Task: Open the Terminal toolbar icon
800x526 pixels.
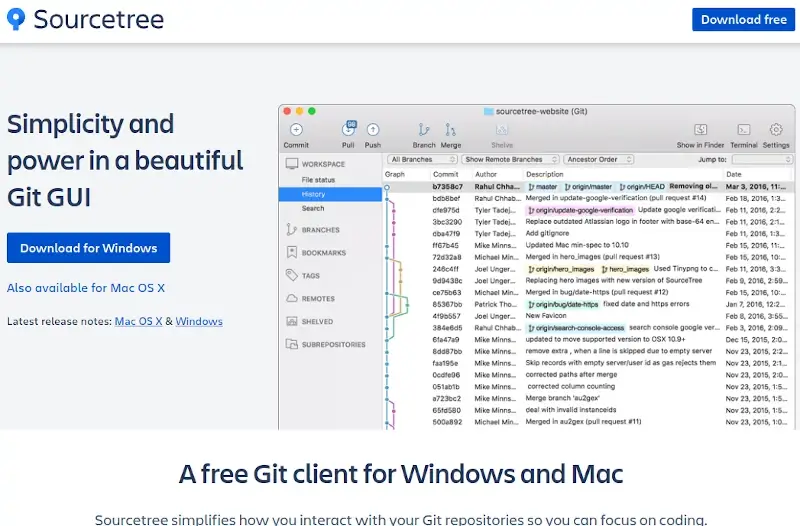Action: tap(744, 130)
